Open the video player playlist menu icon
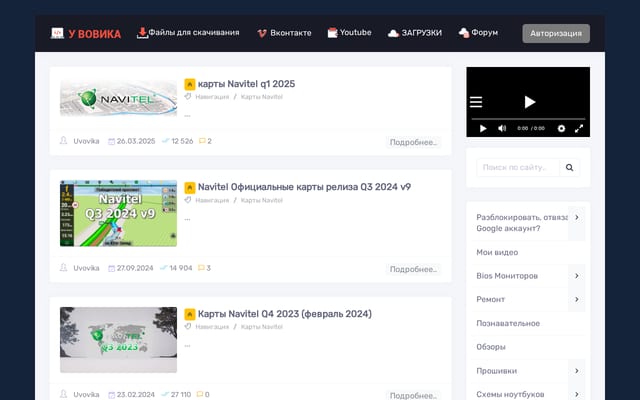The width and height of the screenshot is (640, 400). tap(476, 102)
